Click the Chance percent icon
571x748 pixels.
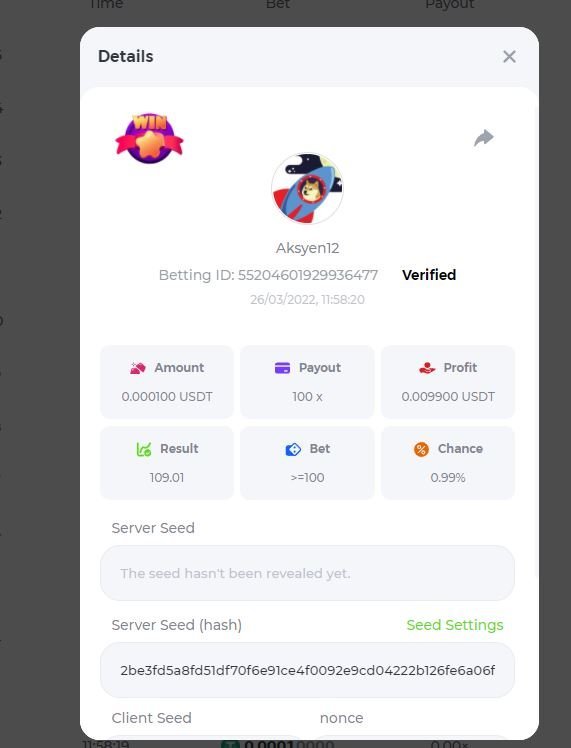pyautogui.click(x=421, y=449)
